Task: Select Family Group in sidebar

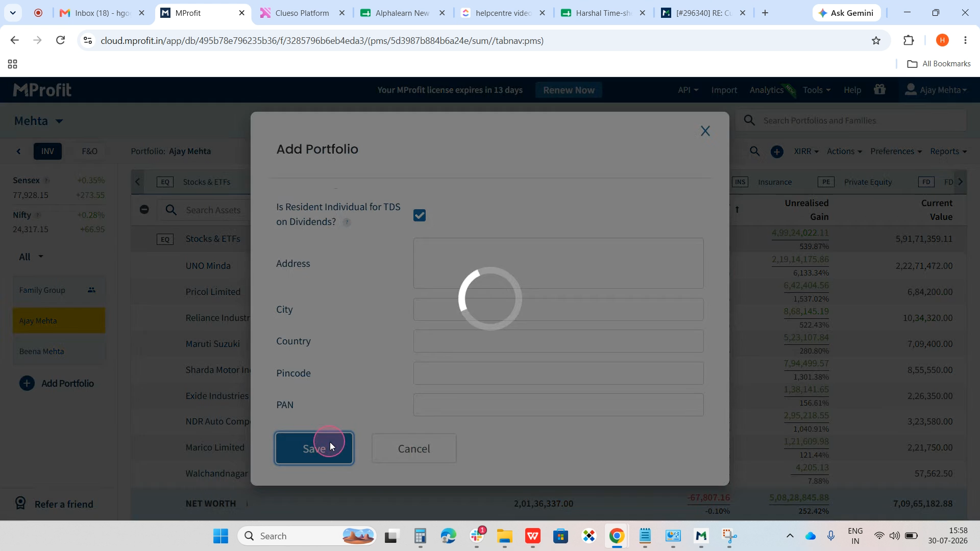Action: 59,290
